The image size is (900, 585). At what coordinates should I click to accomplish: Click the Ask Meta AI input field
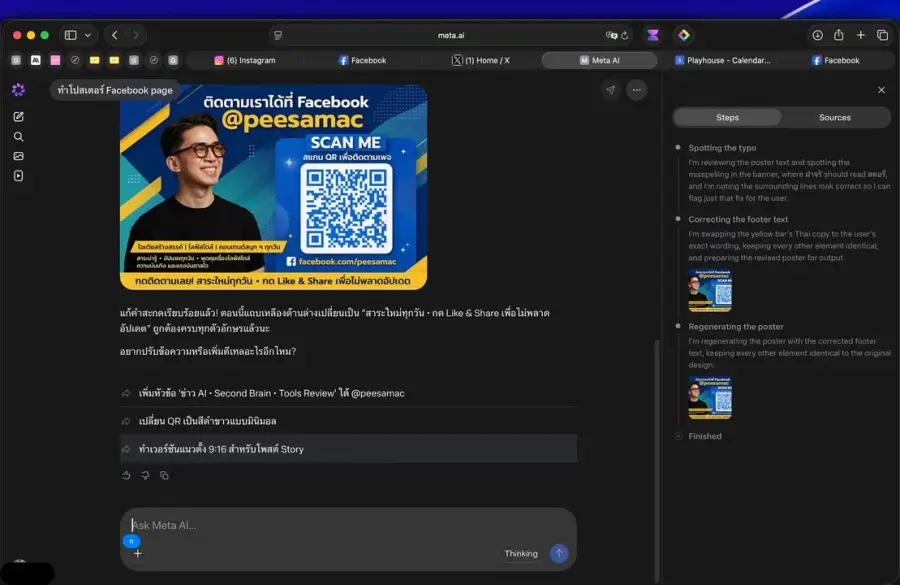[348, 525]
